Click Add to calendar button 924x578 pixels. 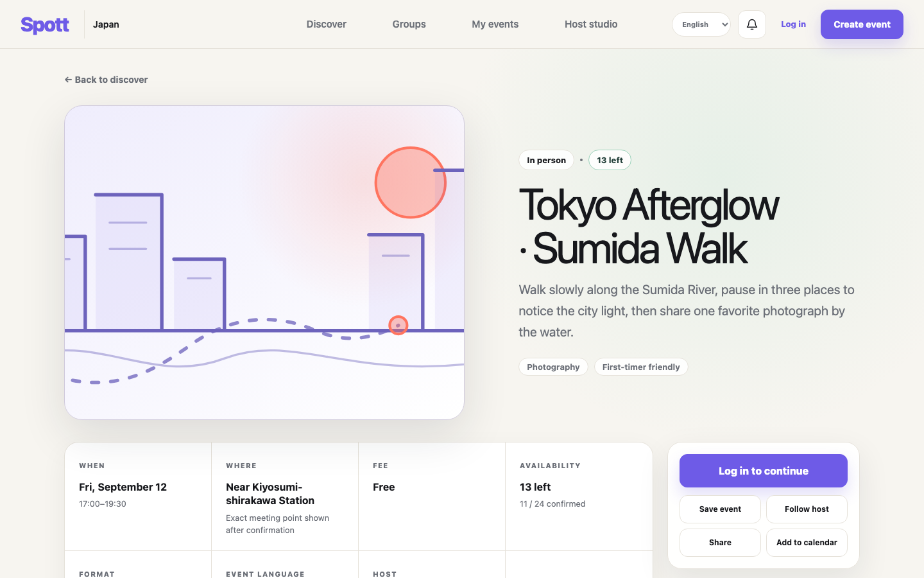807,543
